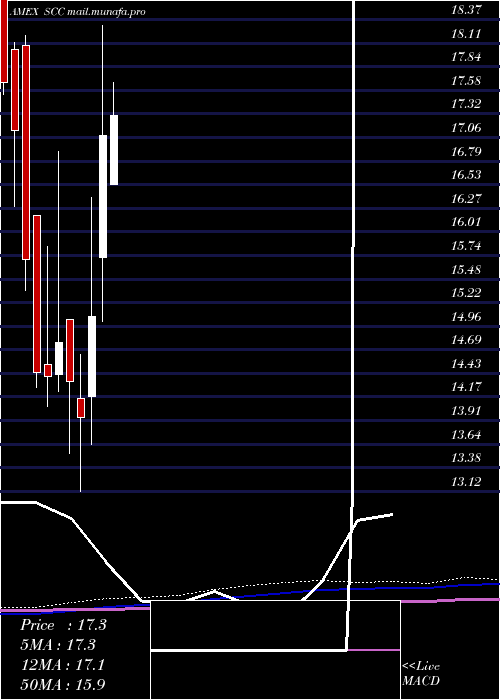Viewport: 500px width, 700px height.
Task: Click the latest white candlestick near 17.06
Action: tap(114, 150)
